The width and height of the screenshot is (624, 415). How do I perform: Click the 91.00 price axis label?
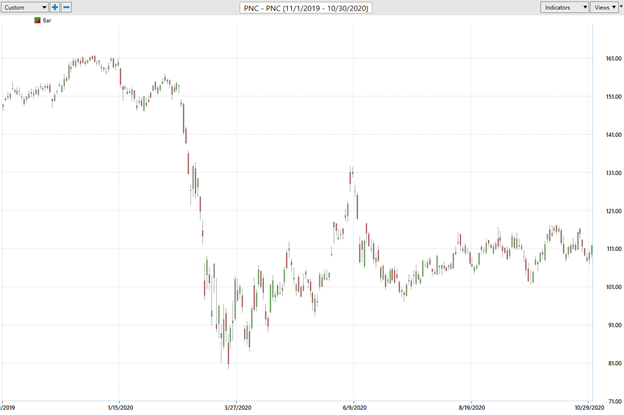point(614,325)
